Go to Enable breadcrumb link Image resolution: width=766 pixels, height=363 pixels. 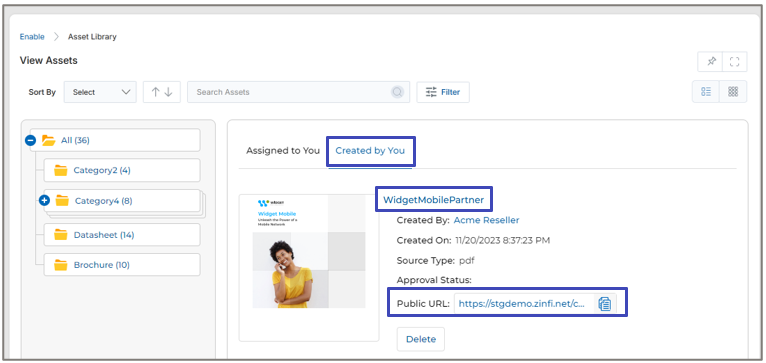[x=32, y=37]
